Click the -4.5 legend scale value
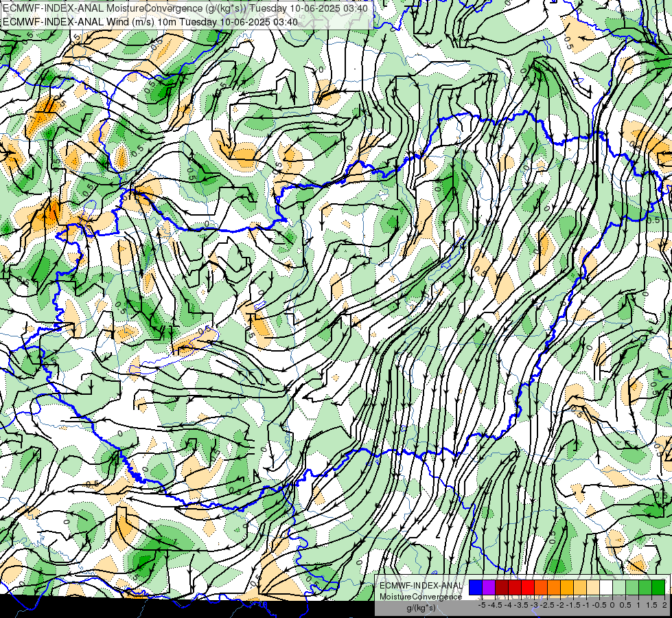 tap(495, 605)
